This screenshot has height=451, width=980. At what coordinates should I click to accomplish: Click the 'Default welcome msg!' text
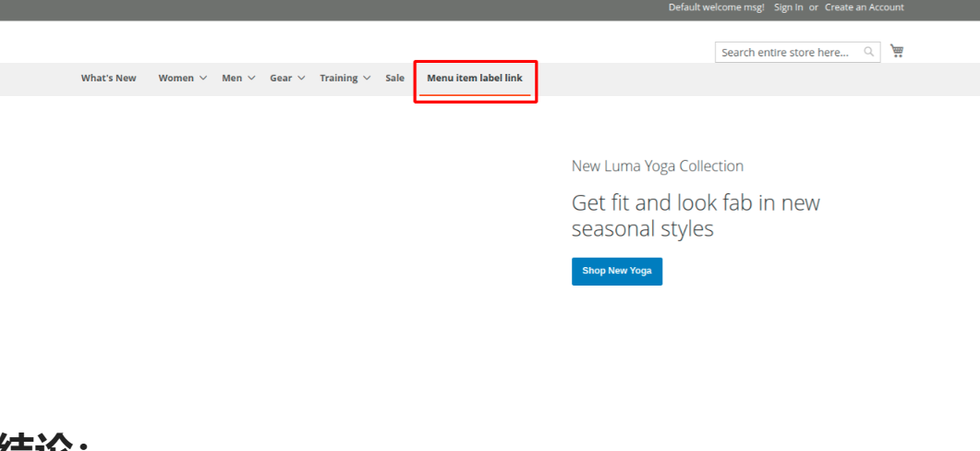pyautogui.click(x=716, y=7)
